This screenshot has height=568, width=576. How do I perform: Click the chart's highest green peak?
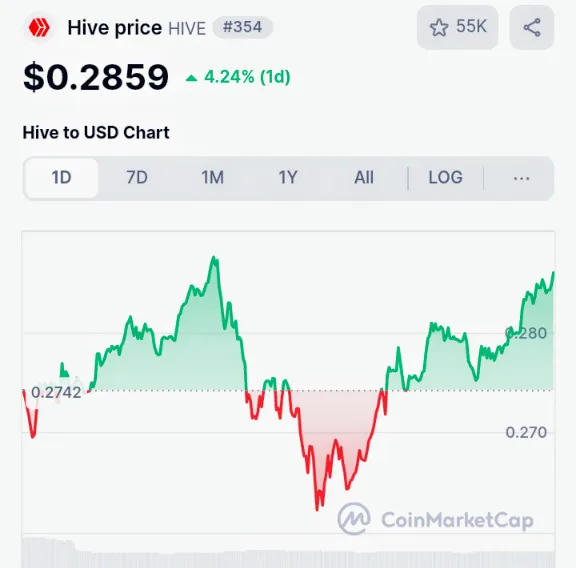pyautogui.click(x=214, y=258)
